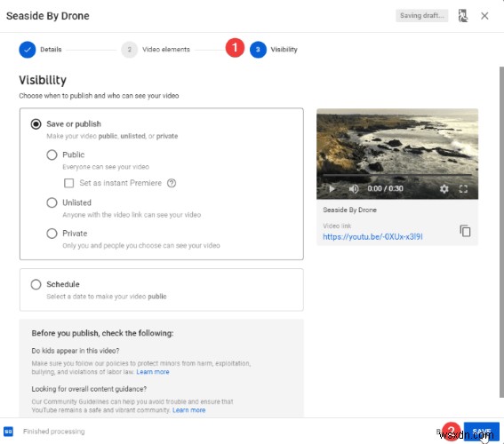504x444 pixels.
Task: Open the youtu.be video link
Action: (372, 236)
